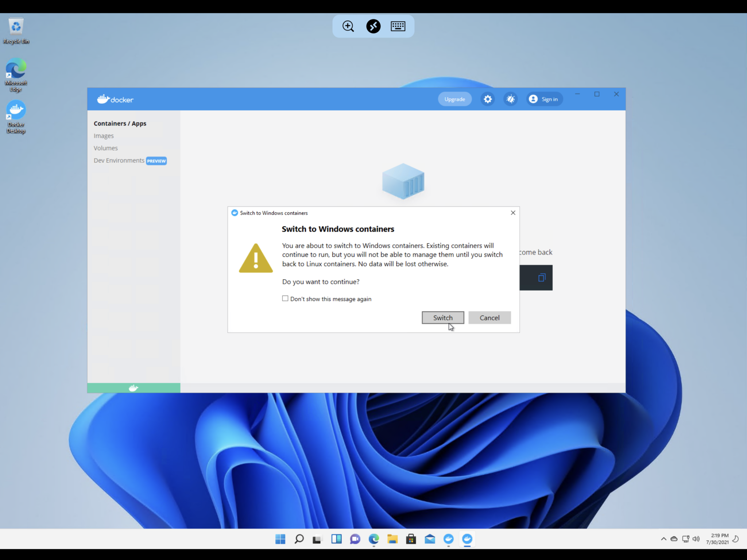The height and width of the screenshot is (560, 747).
Task: Open Teams Chat in taskbar
Action: (355, 539)
